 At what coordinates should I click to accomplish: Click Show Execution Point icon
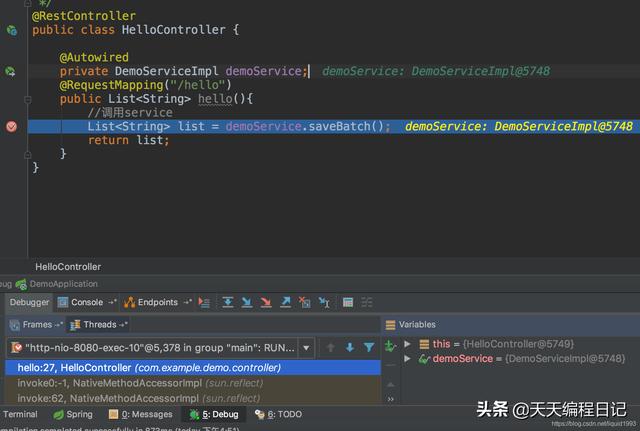(x=204, y=302)
